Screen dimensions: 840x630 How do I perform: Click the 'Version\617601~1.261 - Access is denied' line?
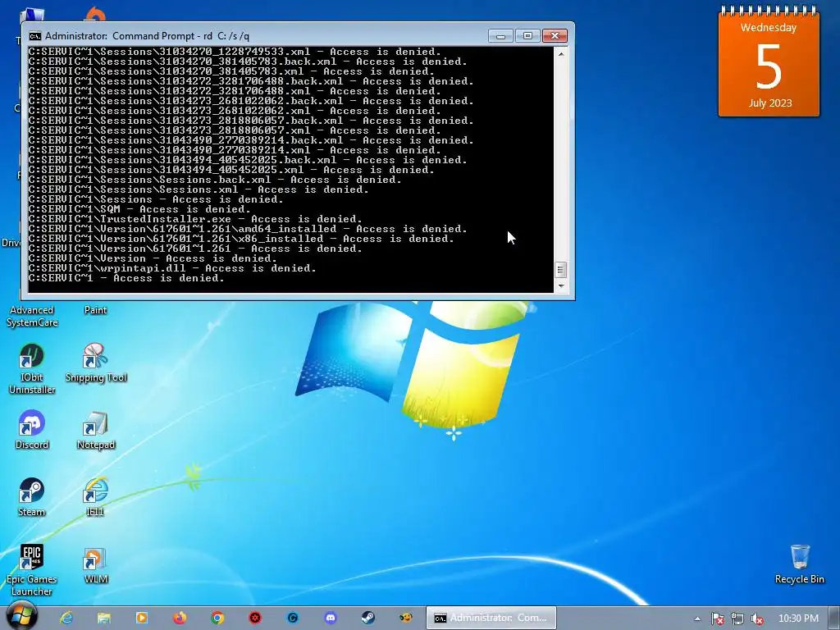(195, 249)
